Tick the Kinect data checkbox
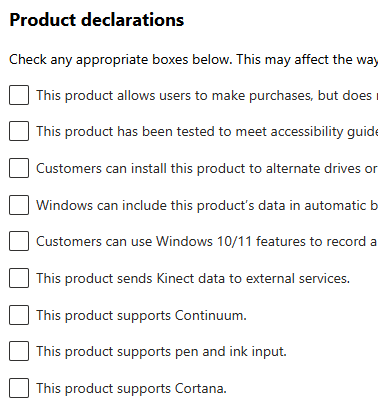Screen dimensions: 378x417 pos(19,278)
